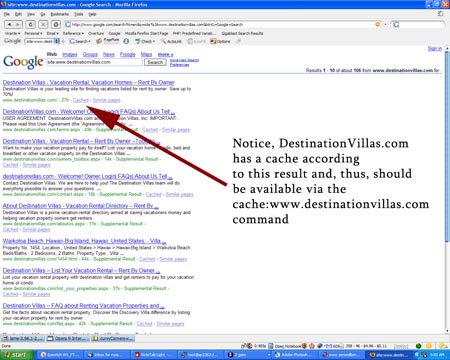Expand the Personal bookmarks folder dropdown
The width and height of the screenshot is (450, 360).
tap(33, 33)
